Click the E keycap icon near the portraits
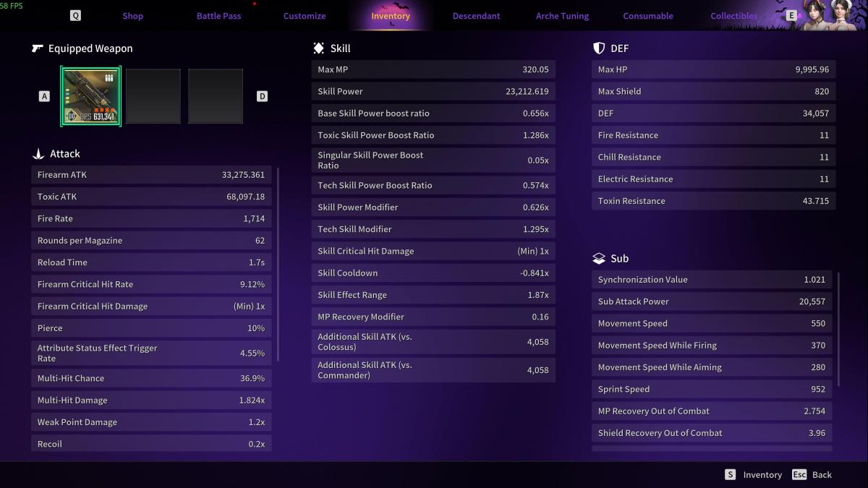868x488 pixels. (793, 14)
